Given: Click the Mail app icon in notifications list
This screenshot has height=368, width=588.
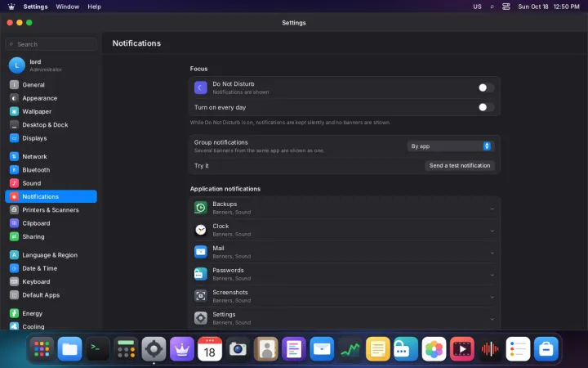Looking at the screenshot, I should pyautogui.click(x=201, y=252).
